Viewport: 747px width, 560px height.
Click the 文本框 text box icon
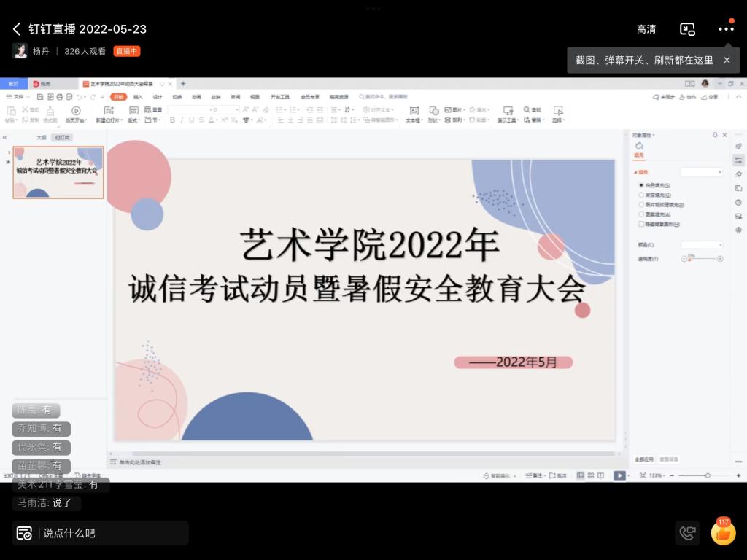coord(414,111)
